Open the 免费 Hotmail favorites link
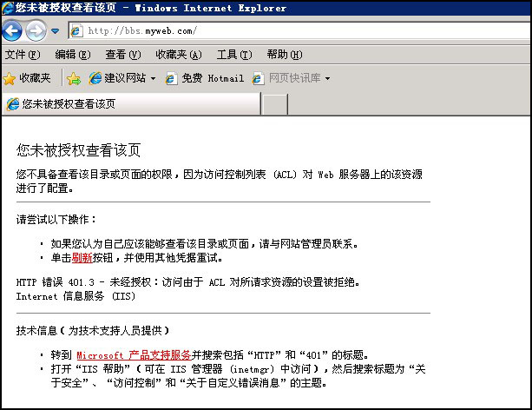532x410 pixels. (205, 78)
